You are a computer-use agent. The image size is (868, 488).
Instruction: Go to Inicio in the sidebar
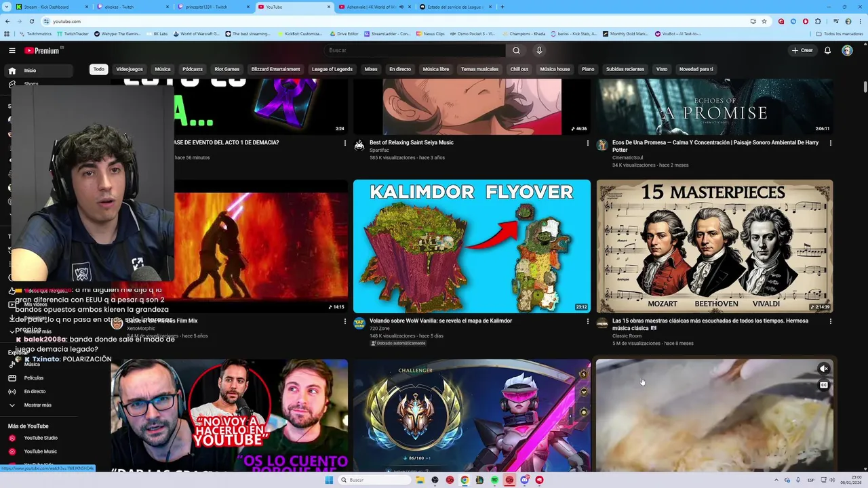39,70
